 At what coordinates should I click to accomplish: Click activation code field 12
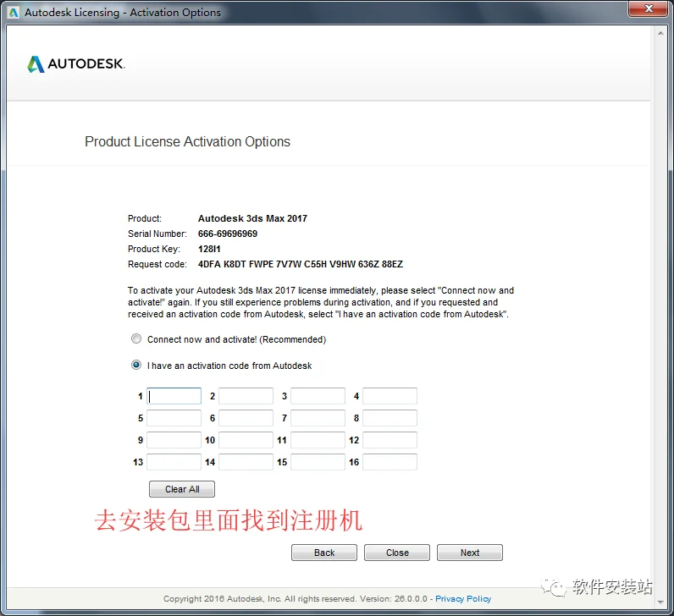click(389, 440)
